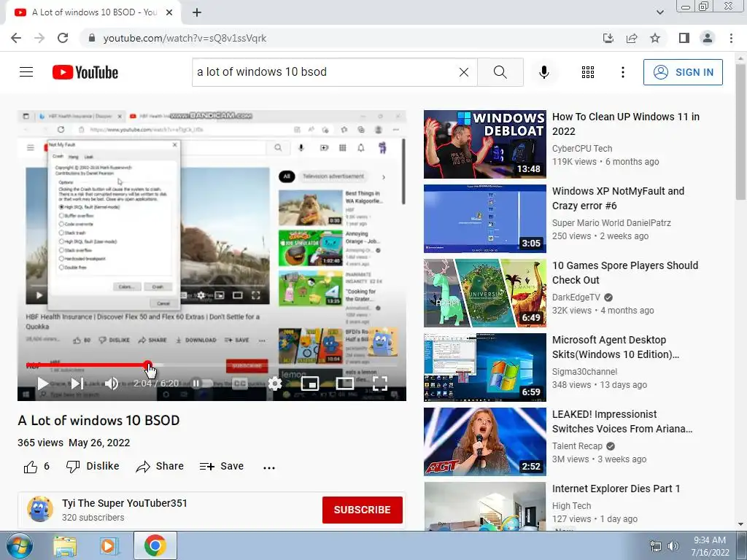Open Microsoft Agent Desktop Skits video title
This screenshot has height=560, width=747.
616,347
